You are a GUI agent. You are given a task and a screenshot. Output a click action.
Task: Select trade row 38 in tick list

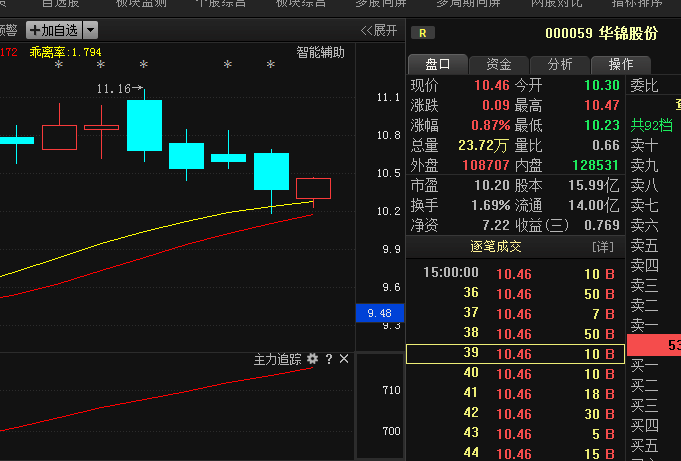515,334
